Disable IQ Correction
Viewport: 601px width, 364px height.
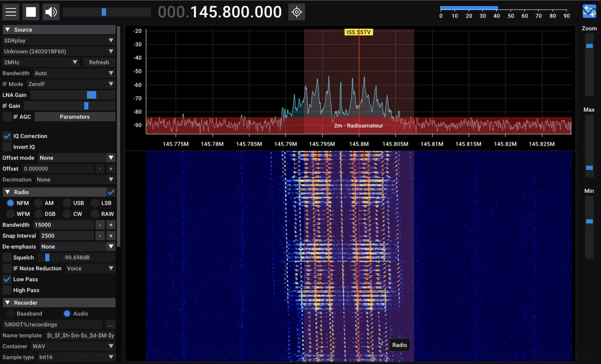[x=7, y=136]
